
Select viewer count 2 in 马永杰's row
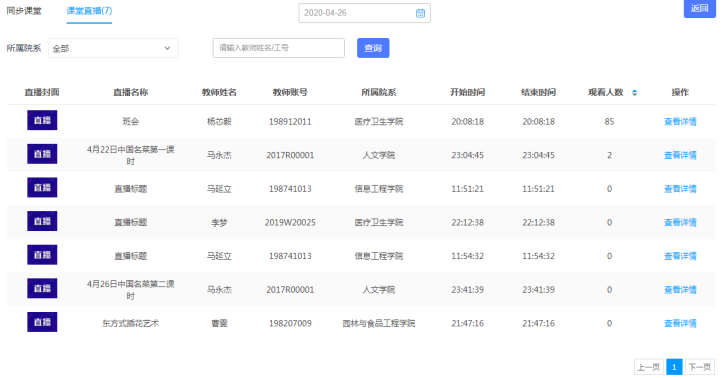pyautogui.click(x=609, y=155)
